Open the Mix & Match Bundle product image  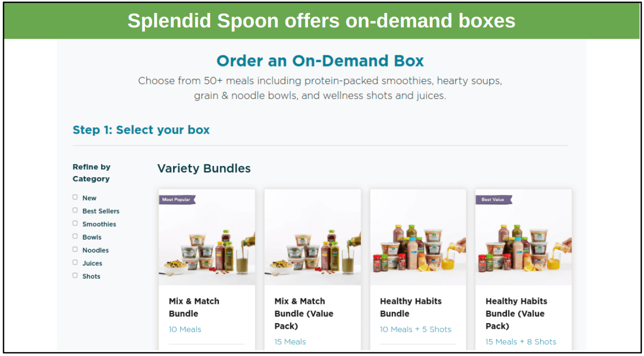pos(207,237)
